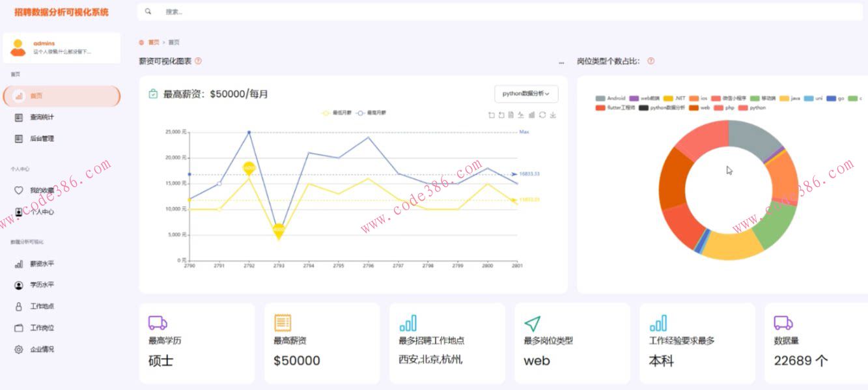Switch chart to line type
The height and width of the screenshot is (390, 868).
[521, 115]
